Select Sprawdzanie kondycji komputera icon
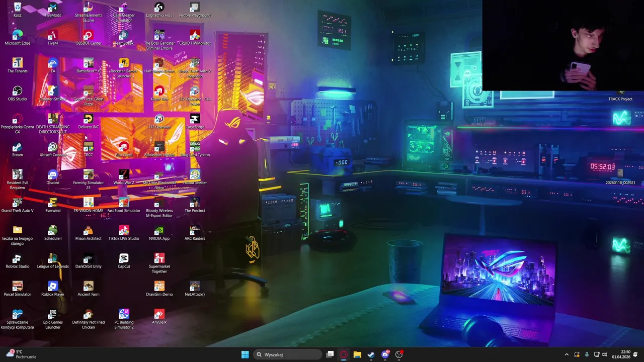The width and height of the screenshot is (644, 362). point(18,319)
